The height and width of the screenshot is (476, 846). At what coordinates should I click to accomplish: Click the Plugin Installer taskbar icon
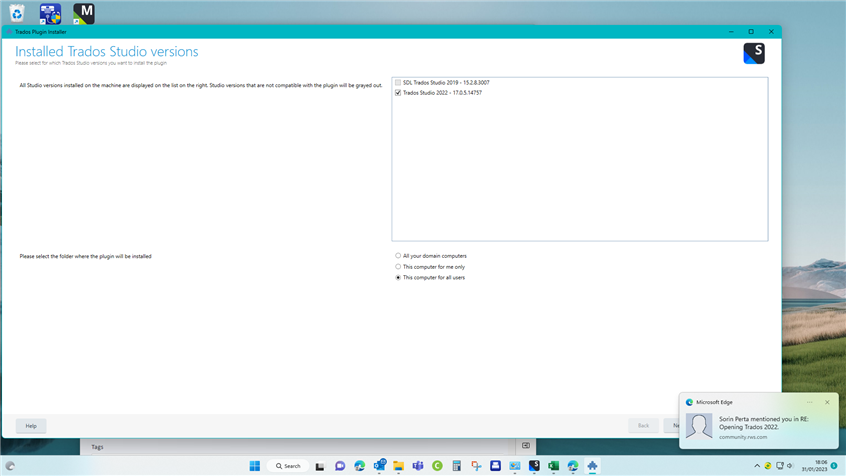592,466
